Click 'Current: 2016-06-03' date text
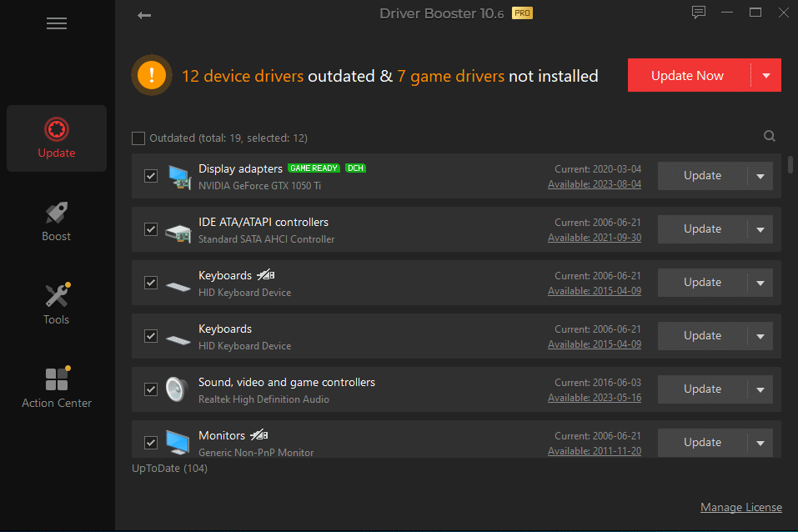This screenshot has width=798, height=532. pyautogui.click(x=598, y=383)
